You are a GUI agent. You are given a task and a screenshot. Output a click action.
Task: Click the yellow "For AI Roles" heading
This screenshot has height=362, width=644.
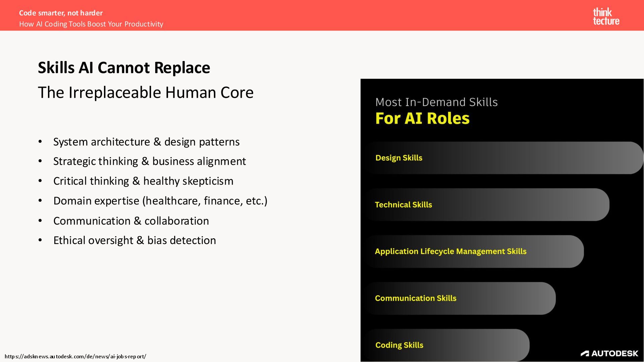(x=422, y=118)
